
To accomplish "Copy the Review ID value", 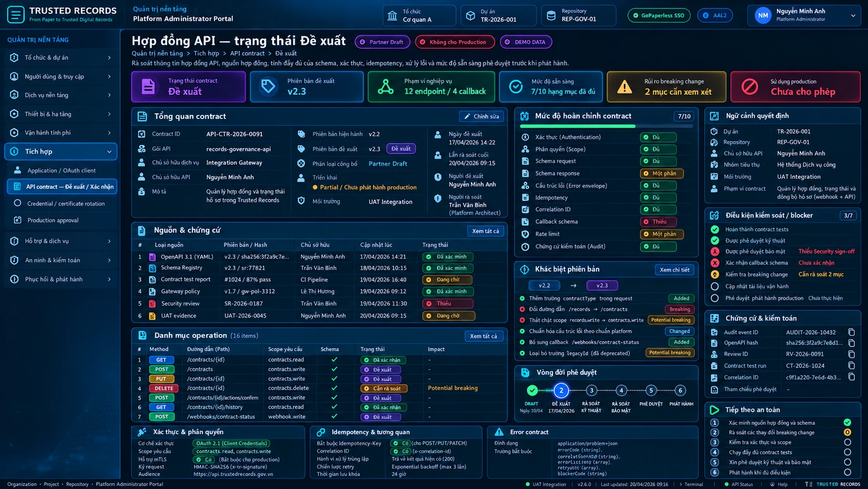I will tap(851, 354).
